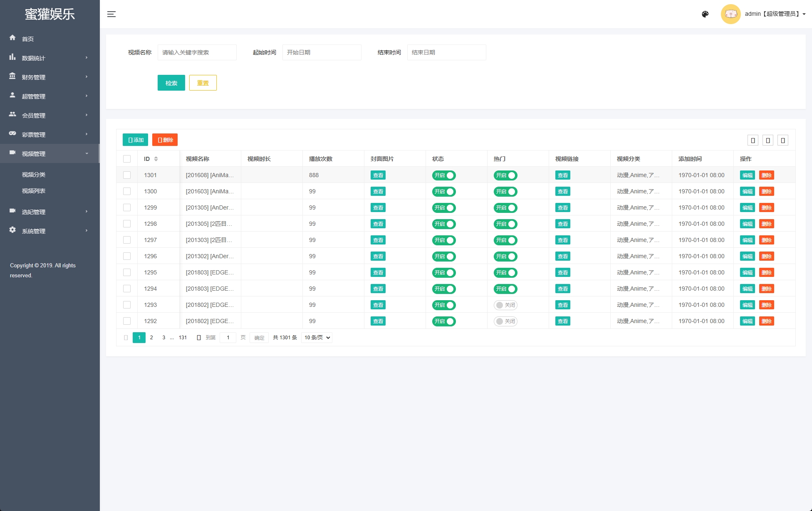Viewport: 812px width, 511px height.
Task: Click the sidebar collapse hamburger icon
Action: click(111, 14)
